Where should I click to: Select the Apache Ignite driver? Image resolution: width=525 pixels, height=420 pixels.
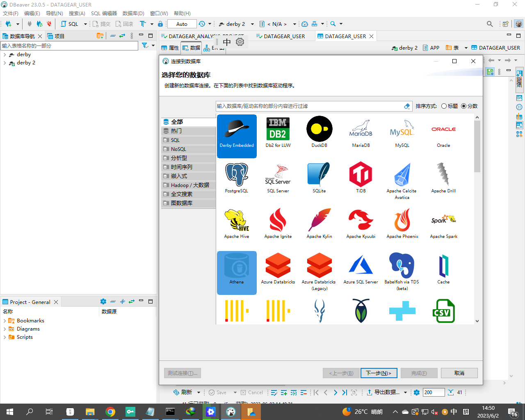[278, 224]
